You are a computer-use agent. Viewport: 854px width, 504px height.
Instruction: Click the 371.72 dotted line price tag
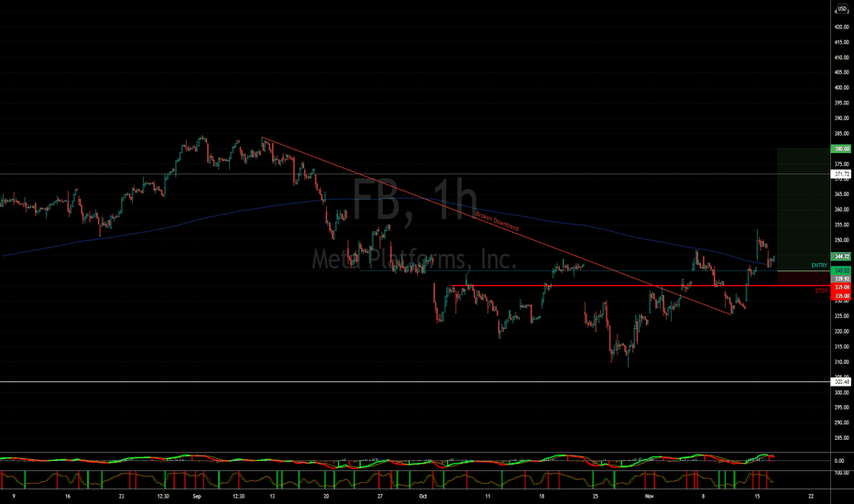(x=841, y=174)
